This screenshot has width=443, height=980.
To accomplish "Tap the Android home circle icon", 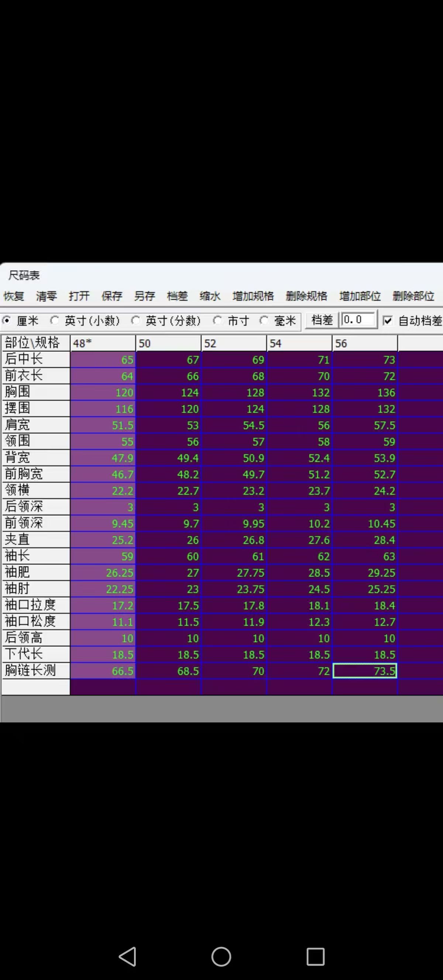I will pyautogui.click(x=221, y=956).
